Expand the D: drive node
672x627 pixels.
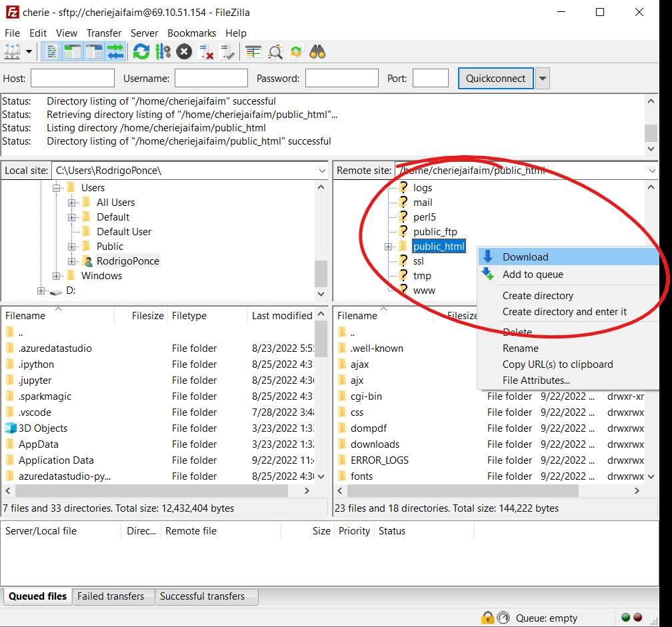(x=41, y=291)
